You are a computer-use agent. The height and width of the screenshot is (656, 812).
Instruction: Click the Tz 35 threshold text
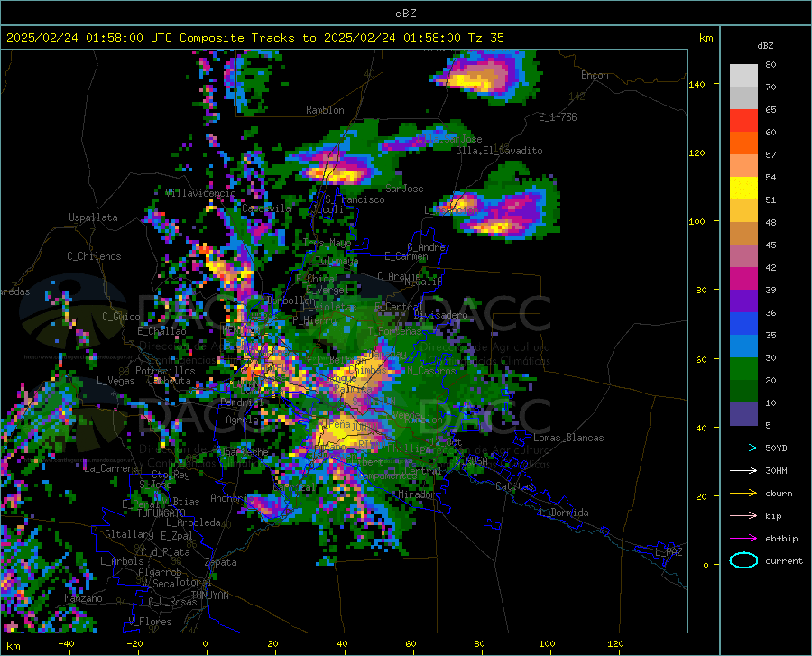click(485, 38)
